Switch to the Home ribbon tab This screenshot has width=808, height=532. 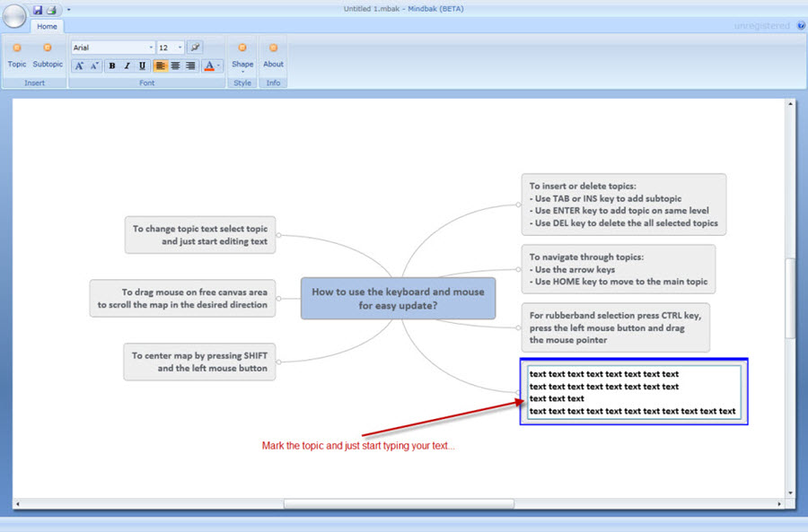(47, 27)
